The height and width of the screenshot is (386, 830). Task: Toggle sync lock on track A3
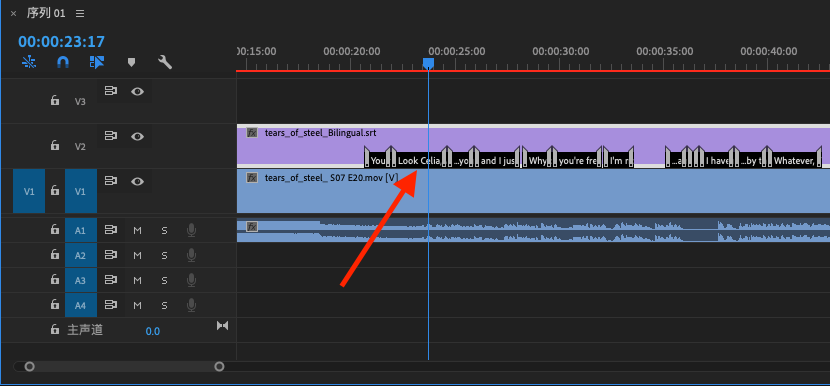coord(110,280)
